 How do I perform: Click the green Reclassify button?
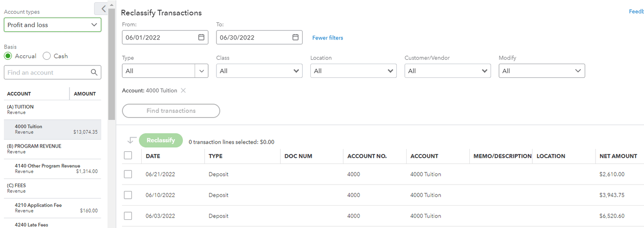pyautogui.click(x=161, y=140)
